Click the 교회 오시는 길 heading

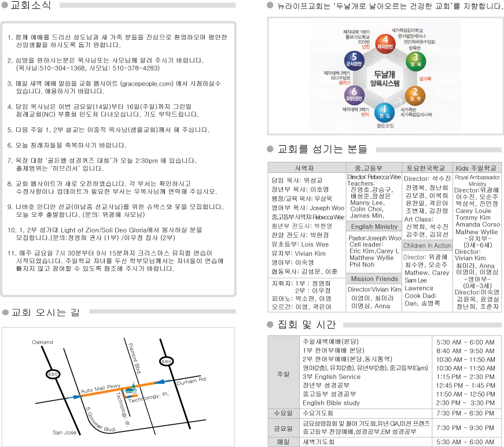(x=45, y=312)
